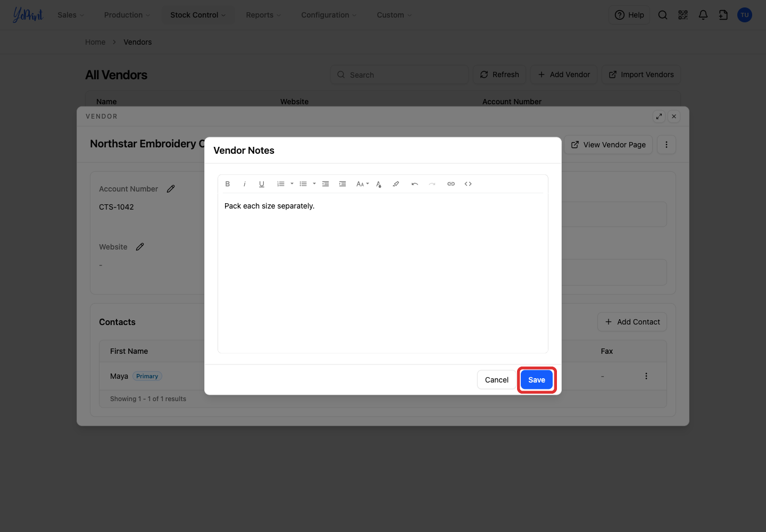The width and height of the screenshot is (766, 532).
Task: Open the QR code scanner
Action: click(683, 15)
